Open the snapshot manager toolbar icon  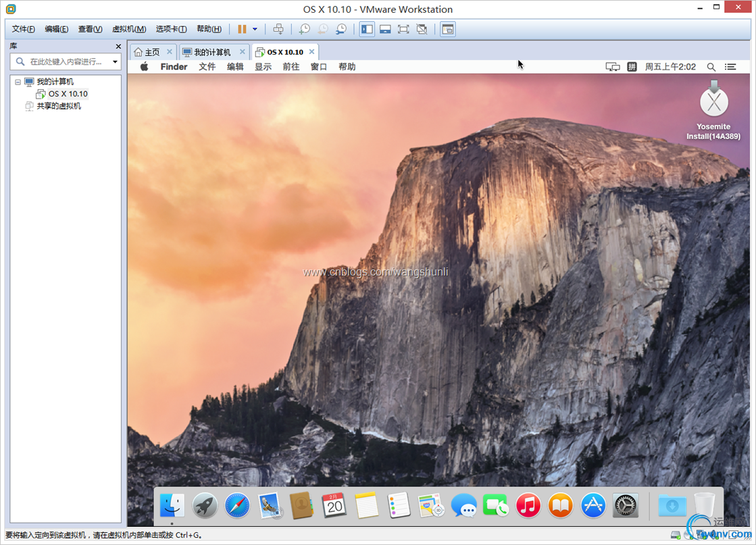click(x=341, y=29)
